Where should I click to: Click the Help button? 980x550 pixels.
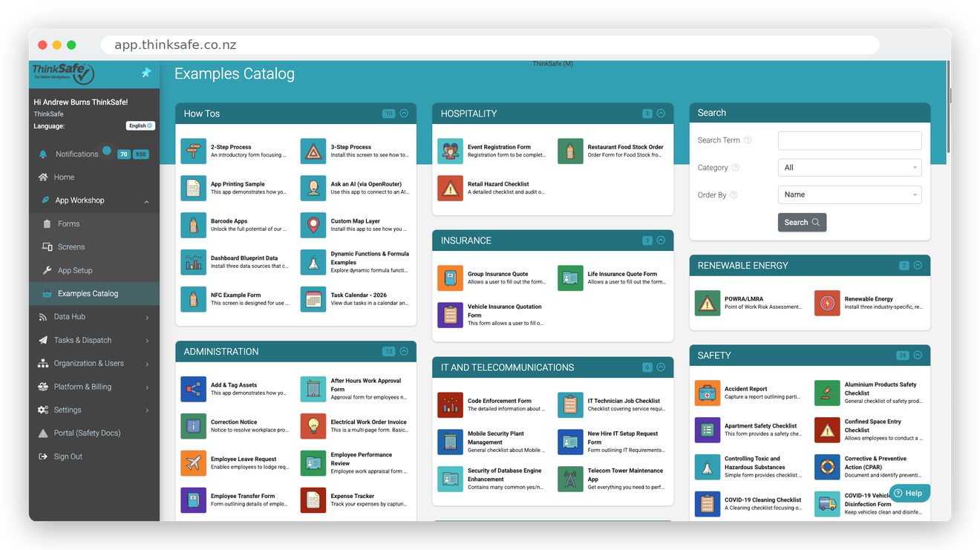(x=909, y=493)
